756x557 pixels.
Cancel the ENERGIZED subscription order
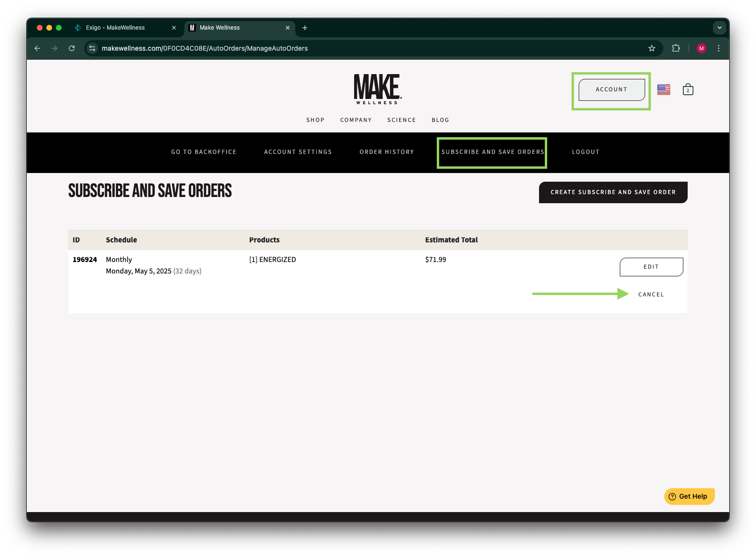tap(651, 295)
